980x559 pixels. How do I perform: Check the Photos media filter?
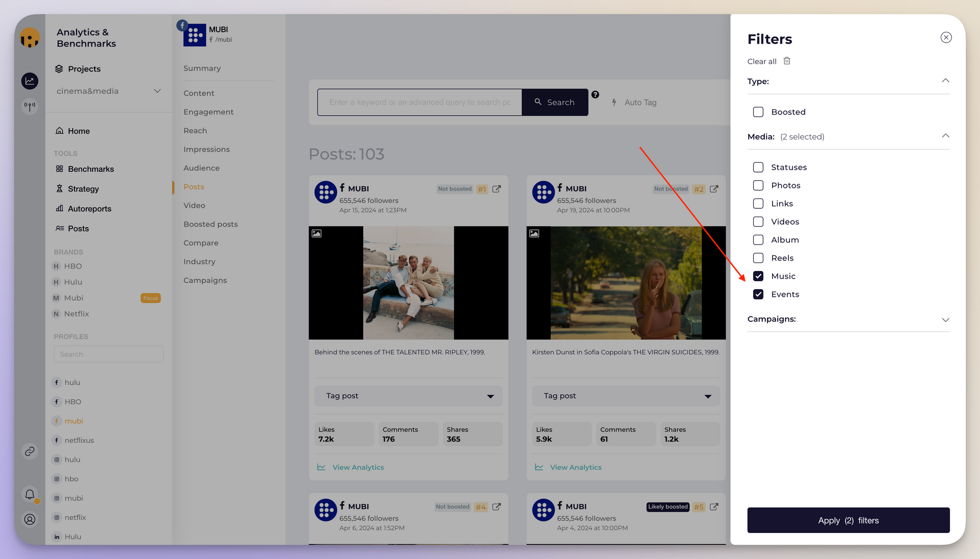tap(758, 186)
